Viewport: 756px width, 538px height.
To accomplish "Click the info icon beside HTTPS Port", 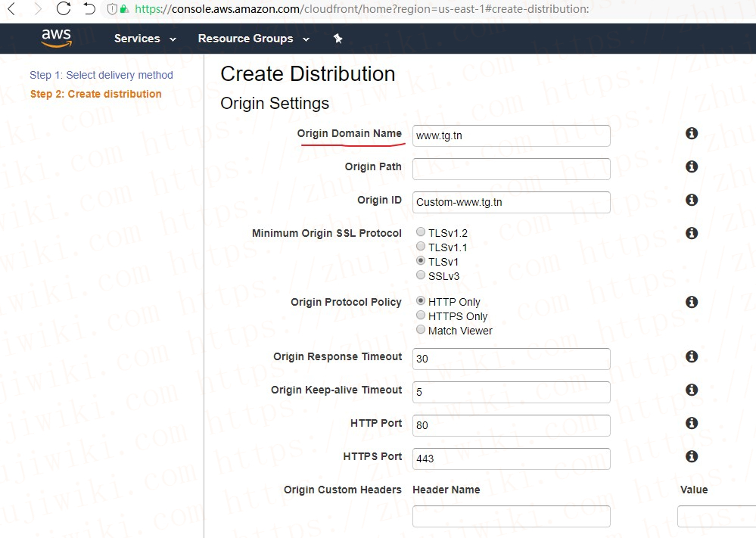I will pyautogui.click(x=691, y=456).
